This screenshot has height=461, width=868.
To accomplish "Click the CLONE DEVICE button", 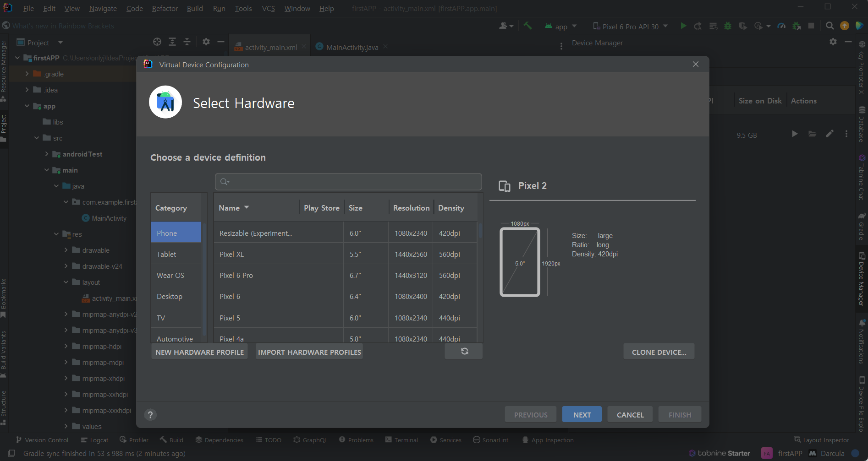I will coord(659,352).
